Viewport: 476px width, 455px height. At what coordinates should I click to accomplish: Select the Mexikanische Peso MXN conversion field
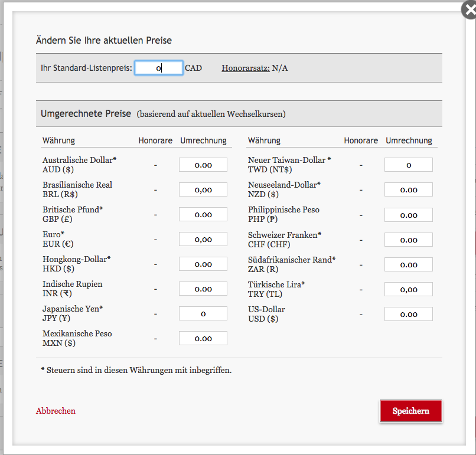pos(203,338)
